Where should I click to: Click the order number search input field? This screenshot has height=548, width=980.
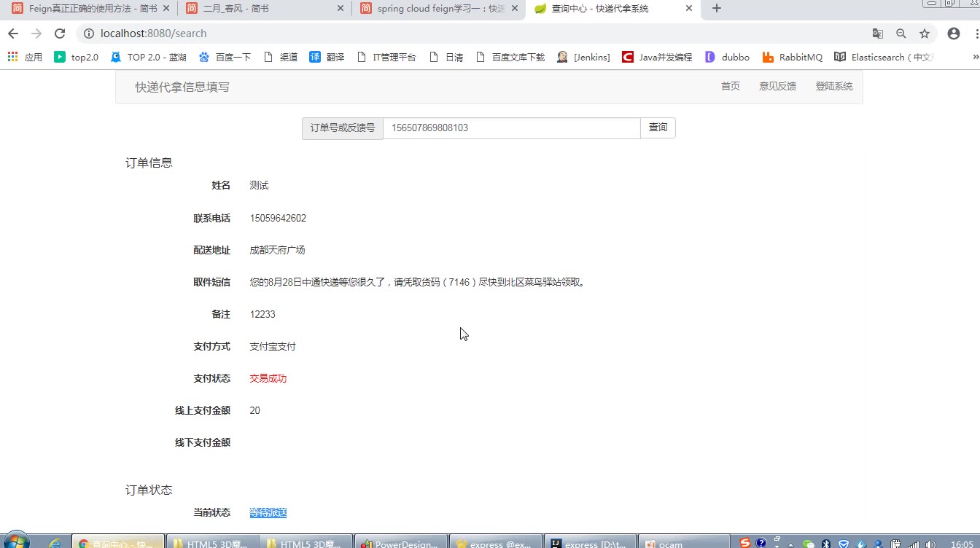coord(512,128)
